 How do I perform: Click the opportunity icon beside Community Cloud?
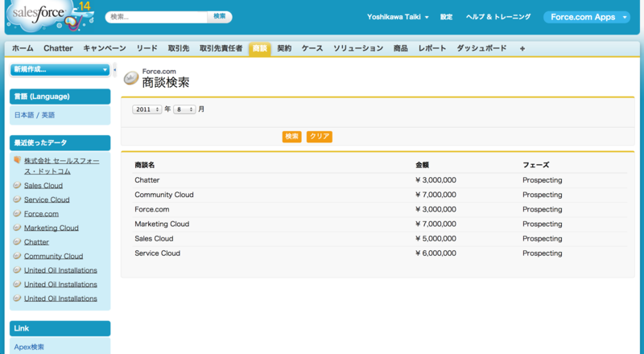click(17, 256)
